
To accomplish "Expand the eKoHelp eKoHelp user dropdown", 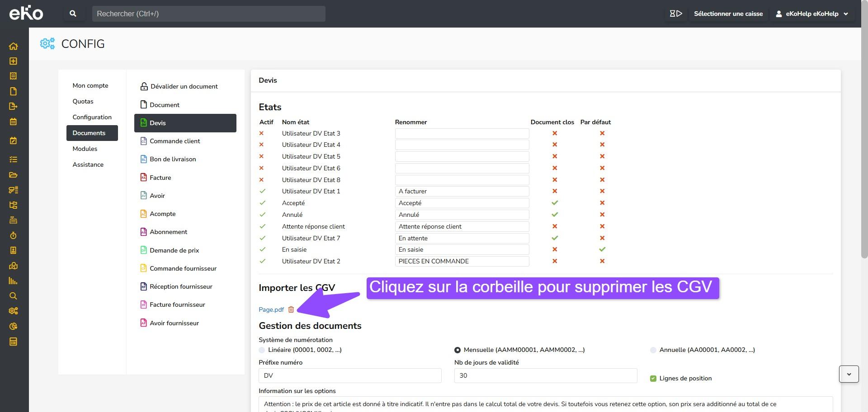I will (812, 14).
